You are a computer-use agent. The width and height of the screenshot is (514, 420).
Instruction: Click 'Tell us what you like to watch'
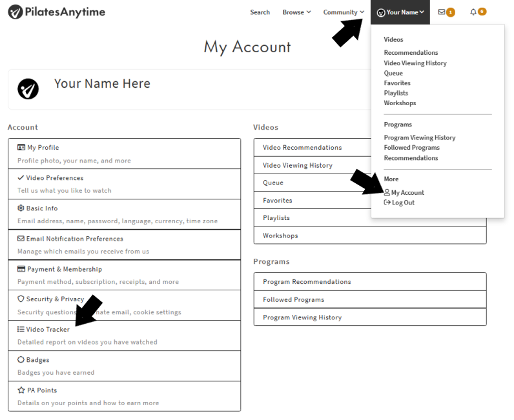pos(65,191)
